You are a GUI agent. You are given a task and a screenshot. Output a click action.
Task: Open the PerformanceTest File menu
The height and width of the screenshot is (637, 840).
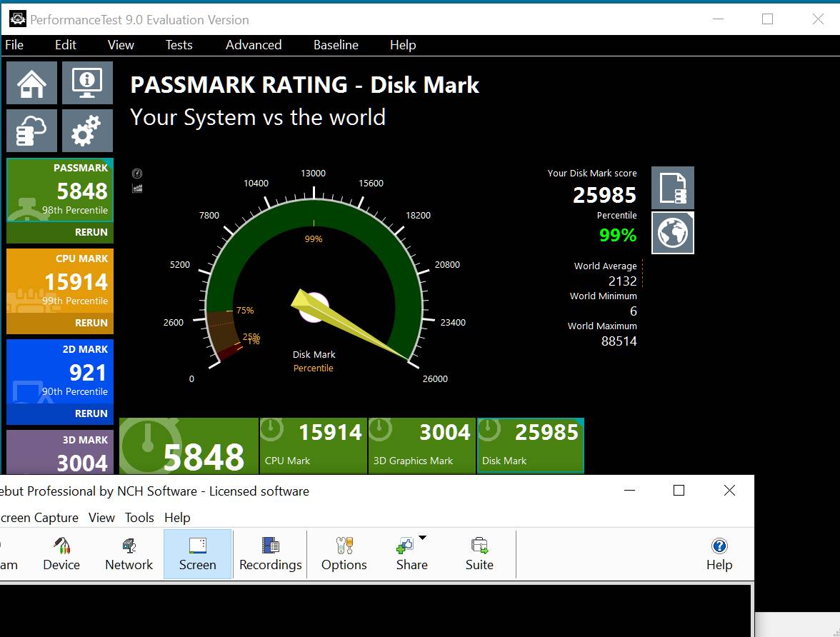tap(14, 45)
